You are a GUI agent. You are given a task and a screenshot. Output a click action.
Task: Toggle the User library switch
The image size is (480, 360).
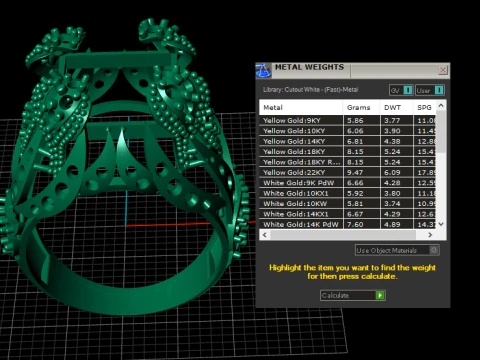pos(430,90)
